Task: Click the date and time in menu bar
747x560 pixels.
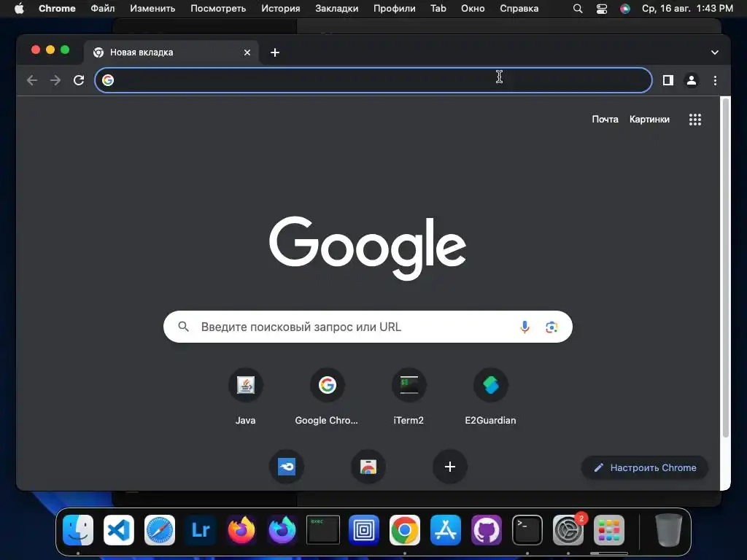Action: click(687, 9)
